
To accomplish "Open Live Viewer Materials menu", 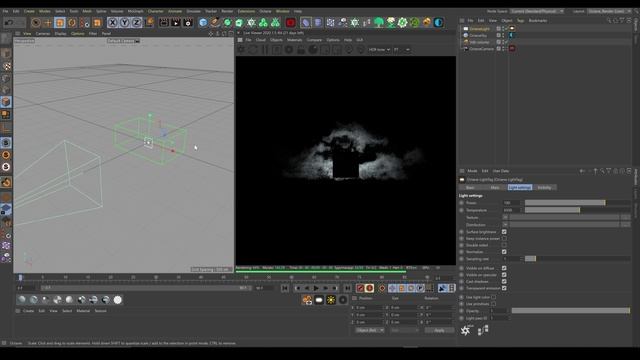I will point(294,40).
